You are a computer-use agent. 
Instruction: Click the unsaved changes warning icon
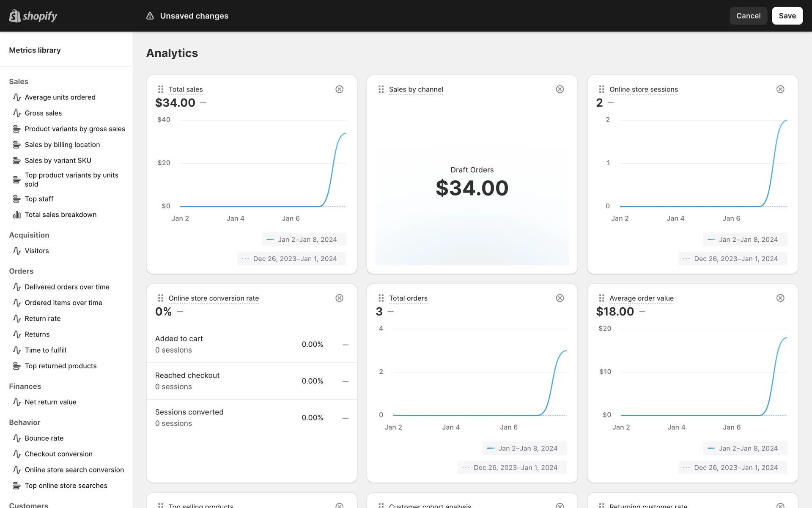pos(150,16)
